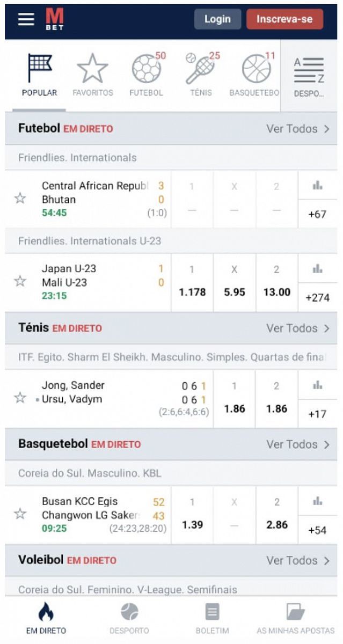Image resolution: width=343 pixels, height=644 pixels.
Task: Open statistics for Busan KCC Egis match
Action: [317, 501]
